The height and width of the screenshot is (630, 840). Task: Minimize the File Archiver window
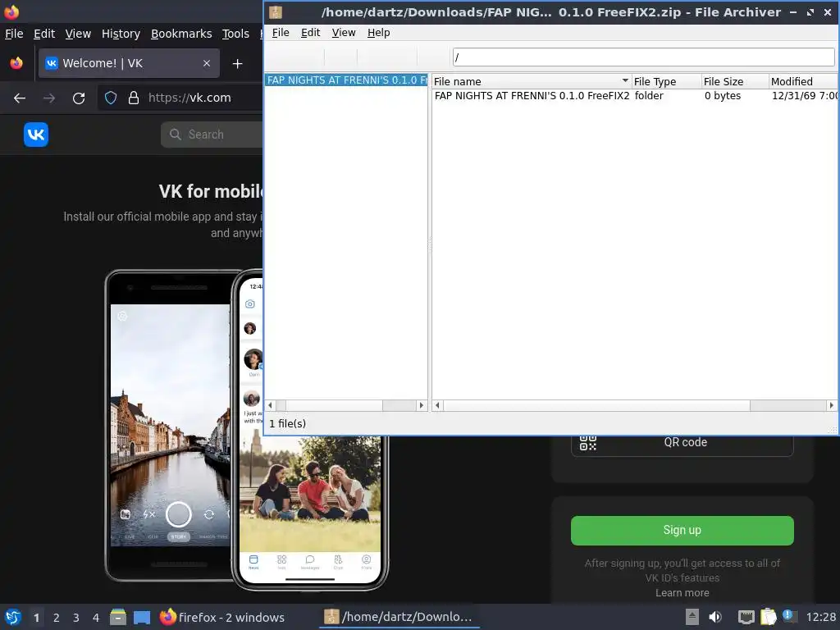click(x=793, y=11)
